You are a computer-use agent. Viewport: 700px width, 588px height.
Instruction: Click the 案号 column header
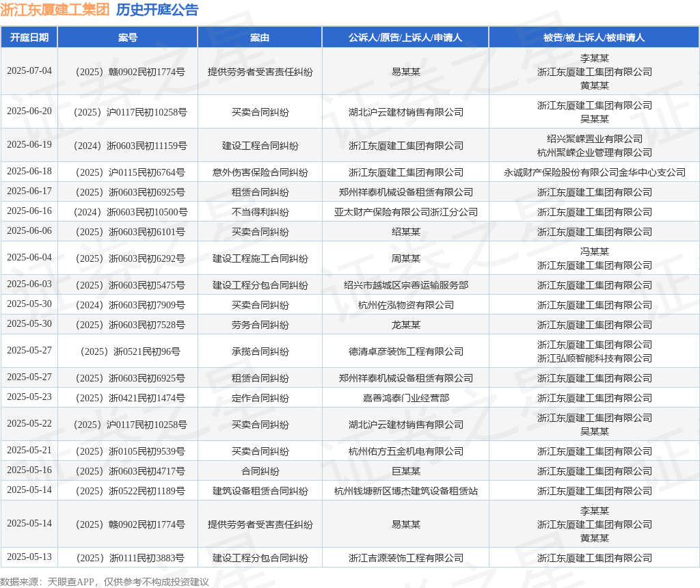click(128, 38)
